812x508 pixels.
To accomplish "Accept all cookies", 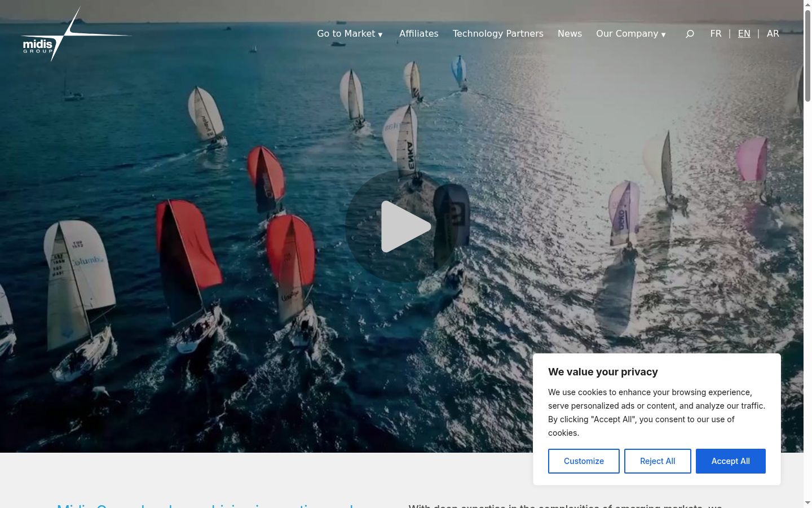I will click(x=731, y=461).
